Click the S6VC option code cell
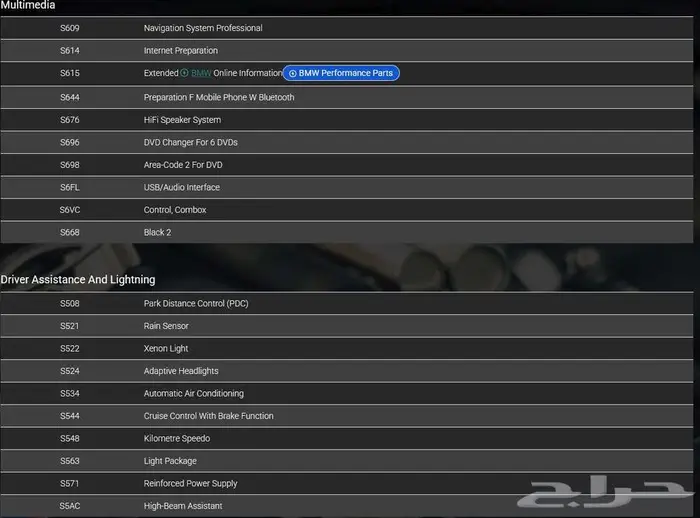 [69, 210]
